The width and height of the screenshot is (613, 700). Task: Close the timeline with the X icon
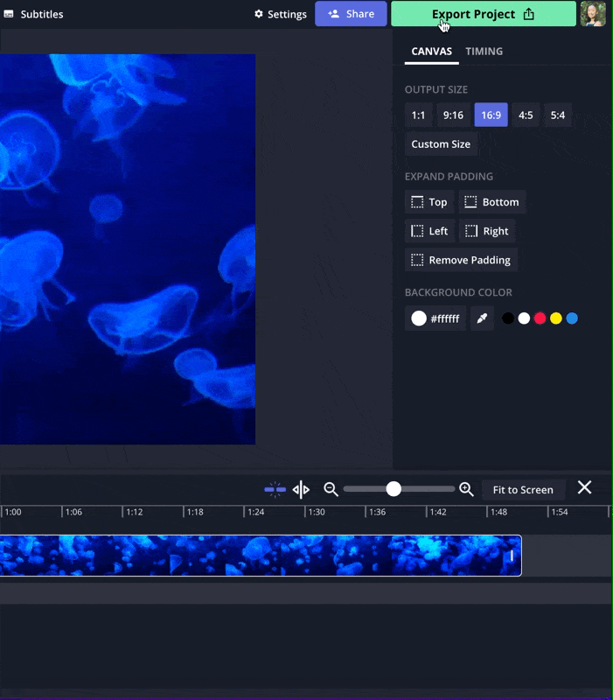(584, 488)
